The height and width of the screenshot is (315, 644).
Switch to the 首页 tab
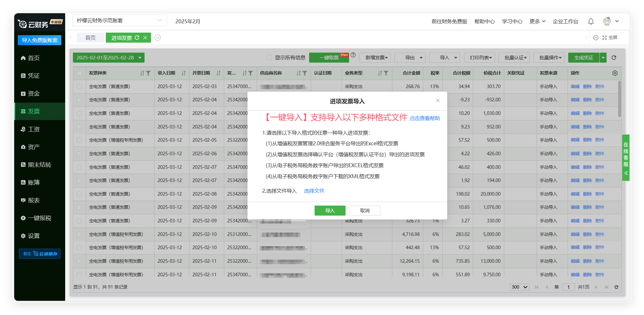pos(90,38)
